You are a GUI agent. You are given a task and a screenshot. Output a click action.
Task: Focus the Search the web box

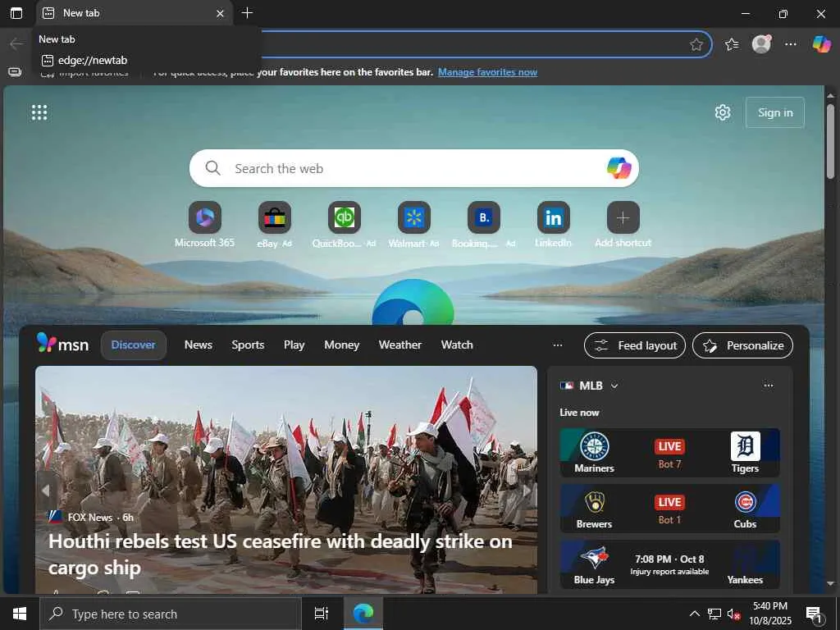point(413,168)
